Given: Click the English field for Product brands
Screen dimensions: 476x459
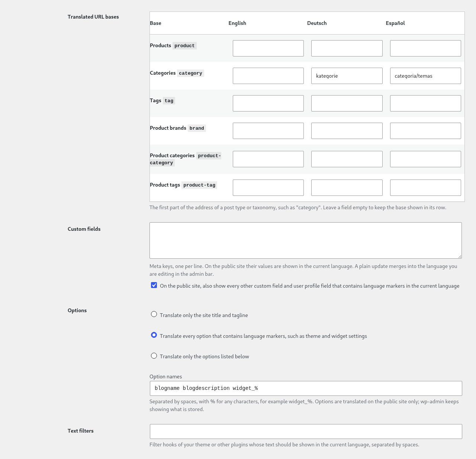Looking at the screenshot, I should click(268, 131).
